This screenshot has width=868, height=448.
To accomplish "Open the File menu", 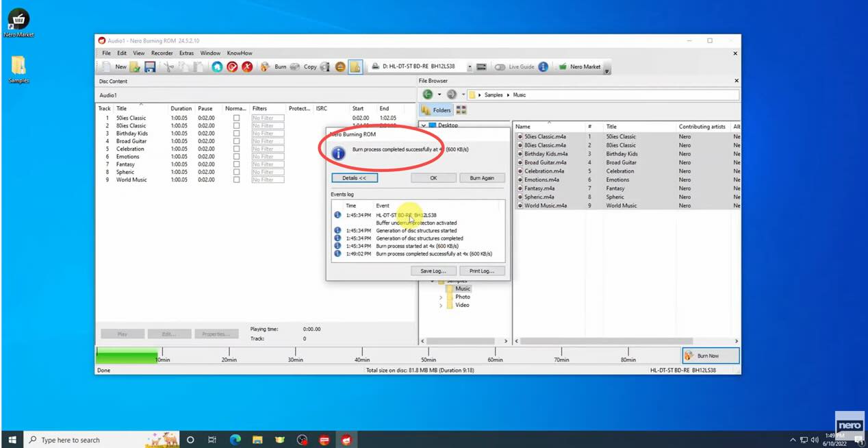I will click(x=106, y=53).
